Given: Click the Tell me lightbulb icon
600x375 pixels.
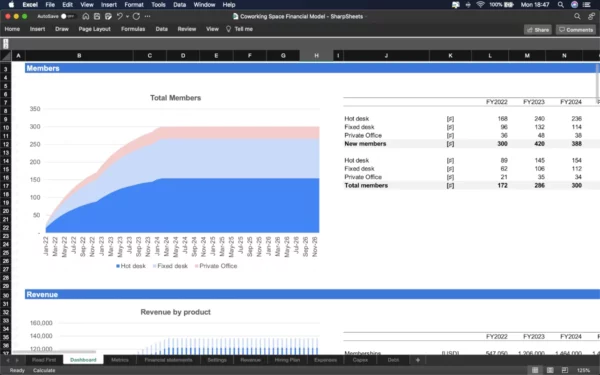Looking at the screenshot, I should click(x=228, y=29).
